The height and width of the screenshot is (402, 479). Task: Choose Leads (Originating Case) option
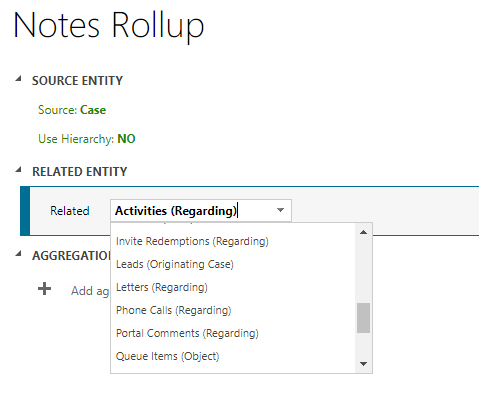pos(175,264)
